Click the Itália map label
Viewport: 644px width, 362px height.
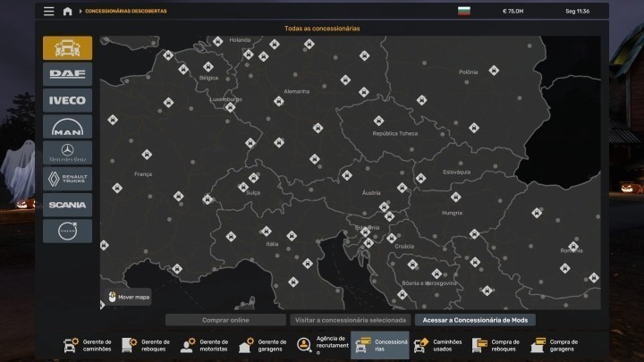272,244
